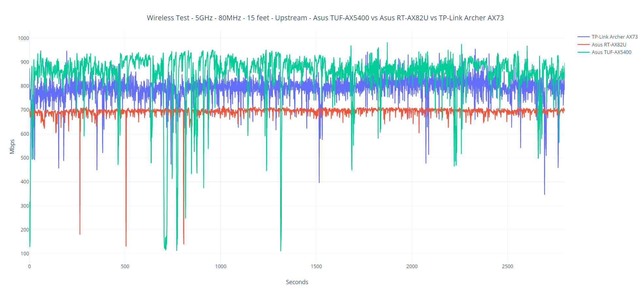The image size is (644, 291).
Task: Click the red line swatch in the legend
Action: pos(584,45)
